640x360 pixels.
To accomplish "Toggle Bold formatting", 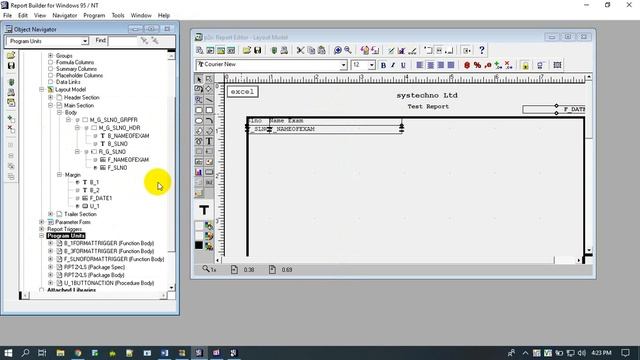I will (383, 65).
